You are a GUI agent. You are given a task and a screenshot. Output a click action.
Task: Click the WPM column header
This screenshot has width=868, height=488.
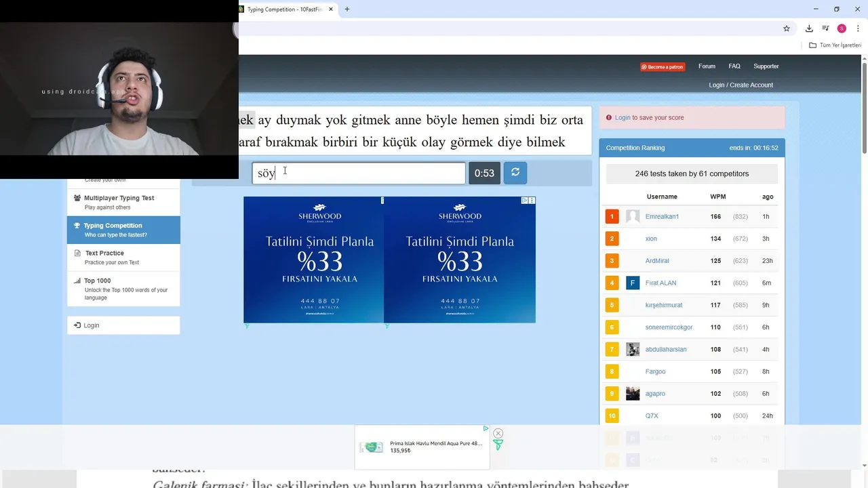[717, 197]
